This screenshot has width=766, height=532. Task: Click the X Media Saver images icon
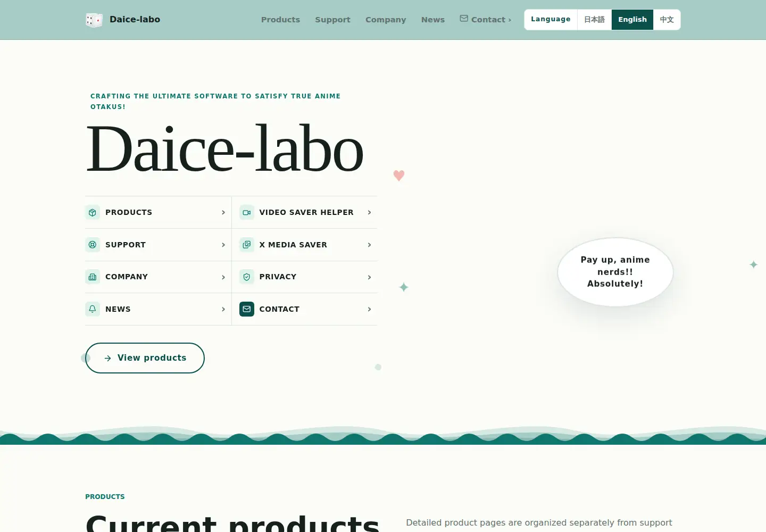click(x=247, y=245)
